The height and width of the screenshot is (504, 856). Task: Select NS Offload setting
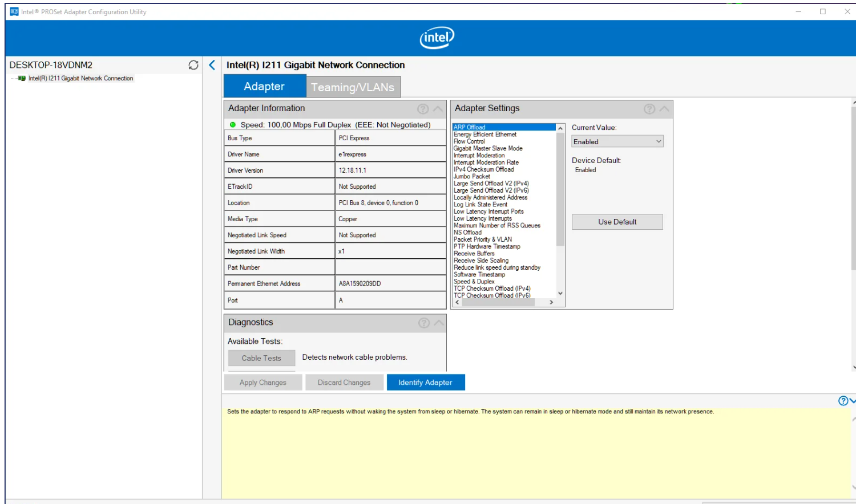click(467, 233)
